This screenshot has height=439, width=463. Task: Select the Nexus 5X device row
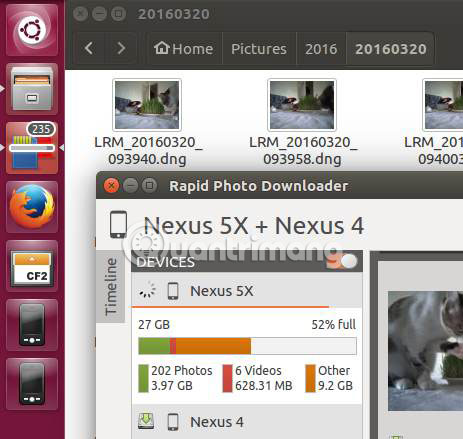tap(247, 290)
